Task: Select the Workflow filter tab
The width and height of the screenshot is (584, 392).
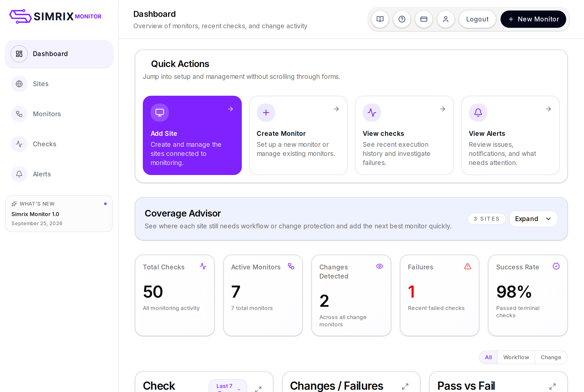Action: coord(516,357)
